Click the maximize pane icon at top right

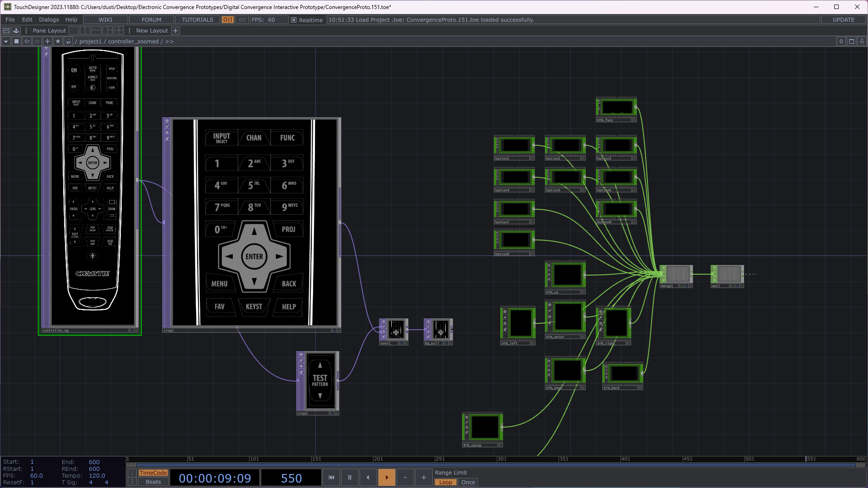point(851,41)
